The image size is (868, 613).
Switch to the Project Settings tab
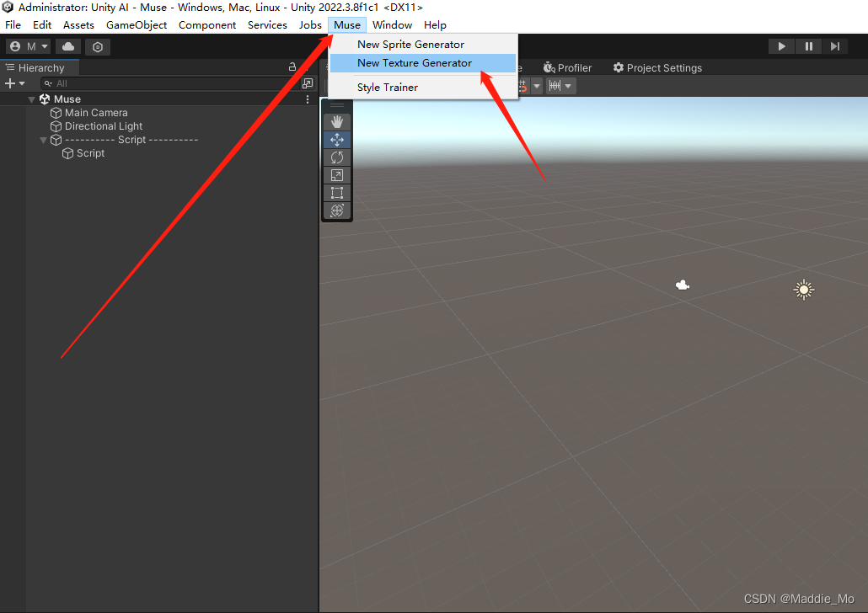[x=657, y=67]
